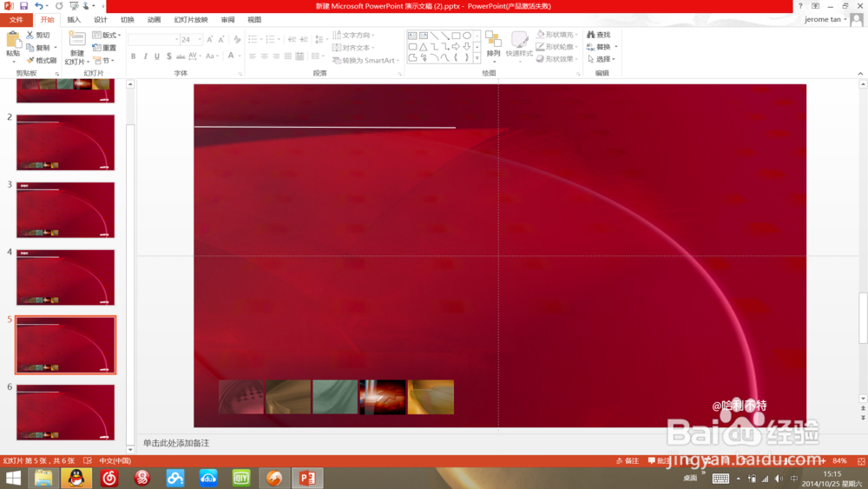Fit slide to window icon in status bar
Image resolution: width=868 pixels, height=489 pixels.
(861, 460)
